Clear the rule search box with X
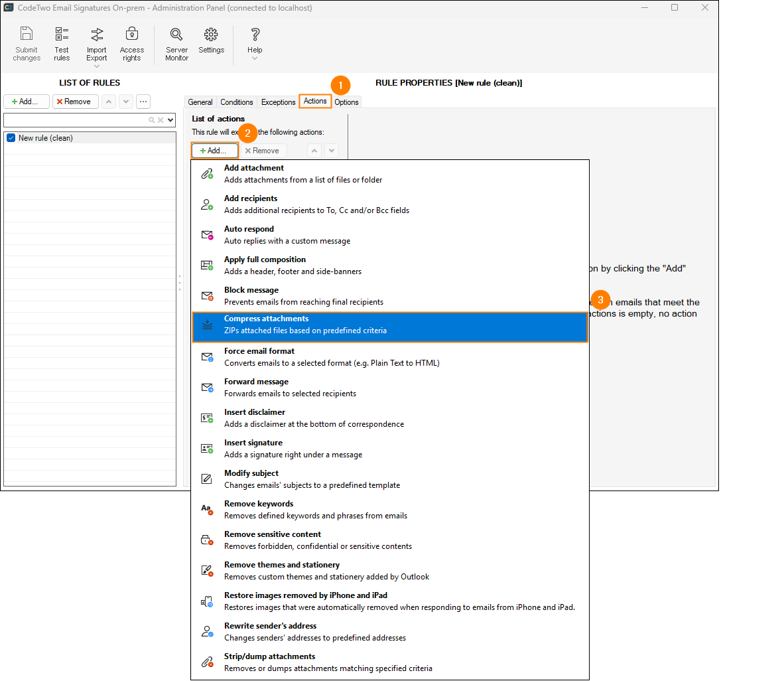This screenshot has height=681, width=784. coord(161,120)
